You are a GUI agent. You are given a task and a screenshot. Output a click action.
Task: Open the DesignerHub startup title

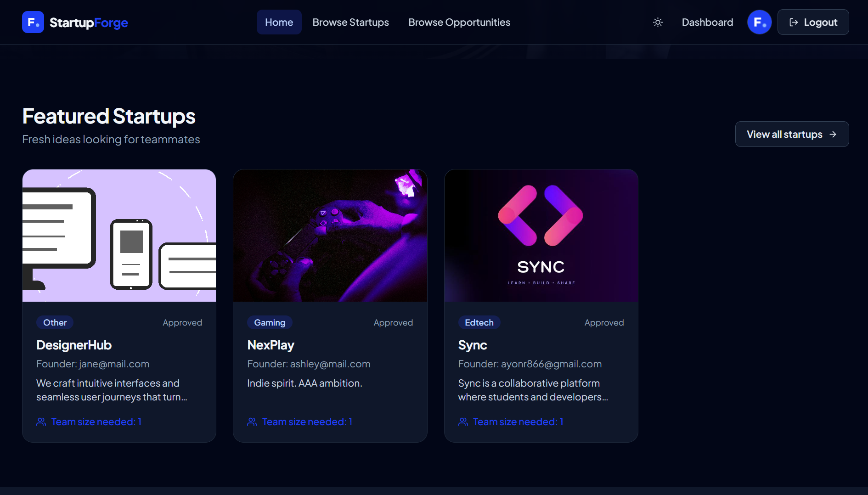coord(74,345)
